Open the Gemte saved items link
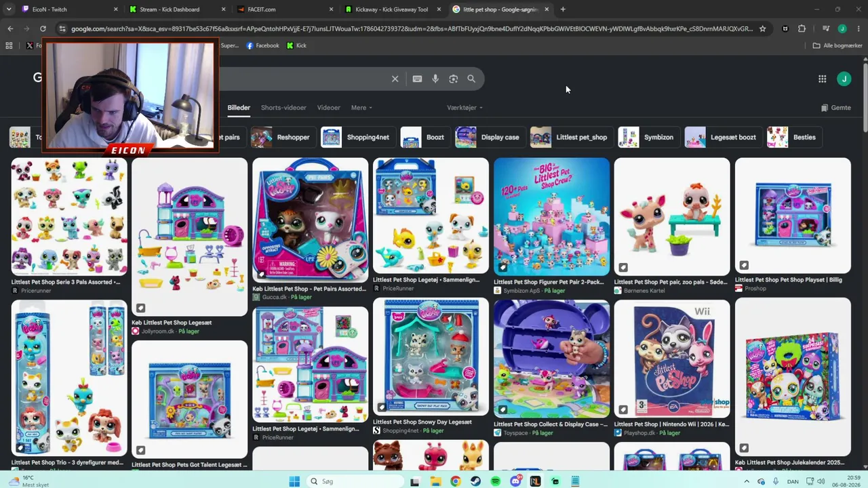The image size is (868, 488). click(x=835, y=108)
